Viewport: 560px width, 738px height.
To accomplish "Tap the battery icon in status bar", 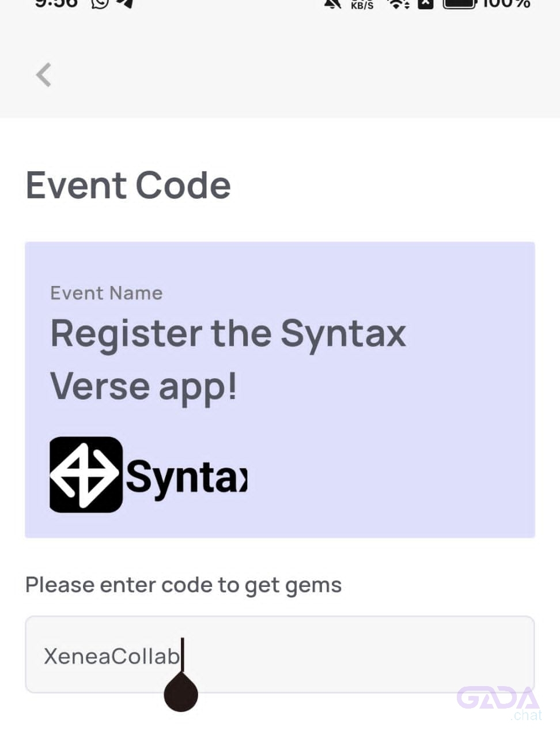I will (459, 4).
